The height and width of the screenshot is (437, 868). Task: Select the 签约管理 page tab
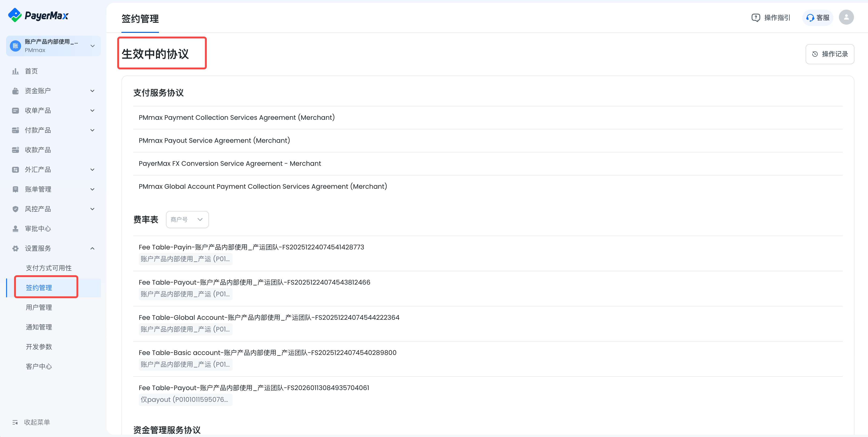coord(140,19)
